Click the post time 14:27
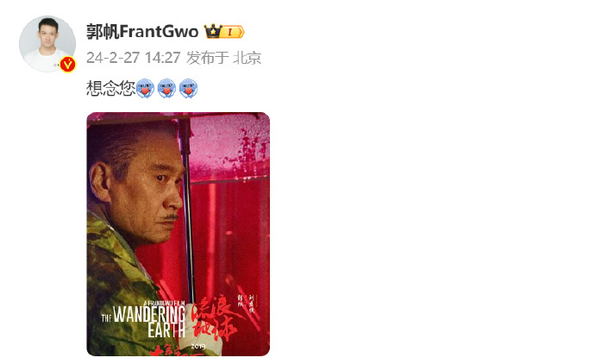 [x=163, y=58]
